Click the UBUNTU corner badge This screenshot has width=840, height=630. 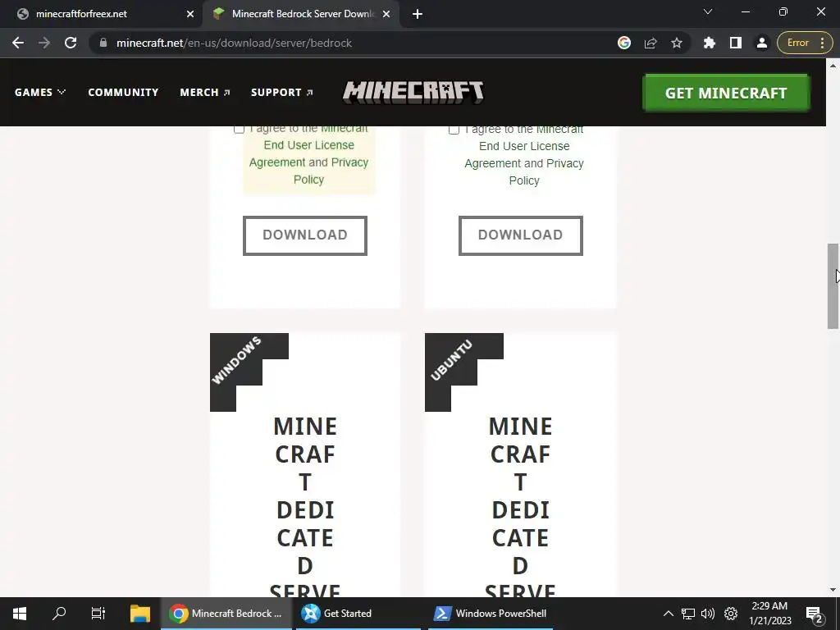pos(452,360)
